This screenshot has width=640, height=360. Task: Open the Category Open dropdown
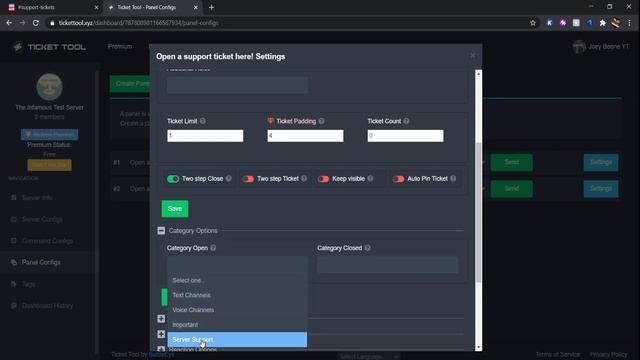[x=237, y=264]
